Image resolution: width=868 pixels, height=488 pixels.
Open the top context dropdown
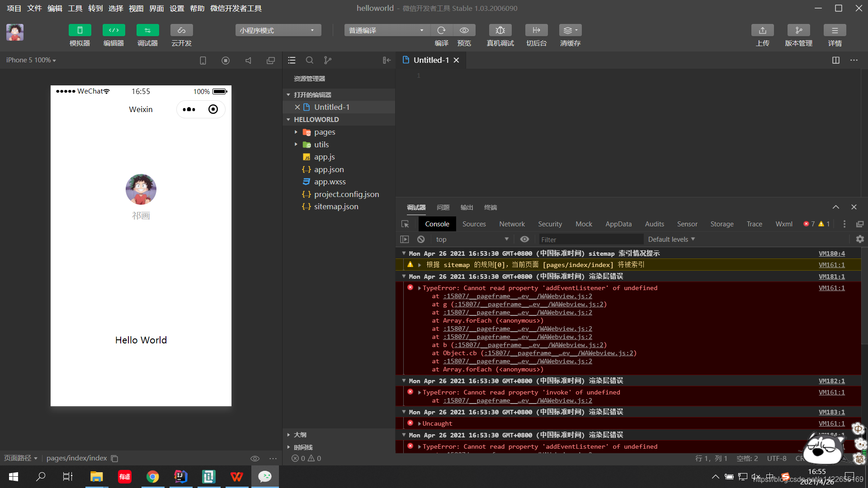coord(472,239)
